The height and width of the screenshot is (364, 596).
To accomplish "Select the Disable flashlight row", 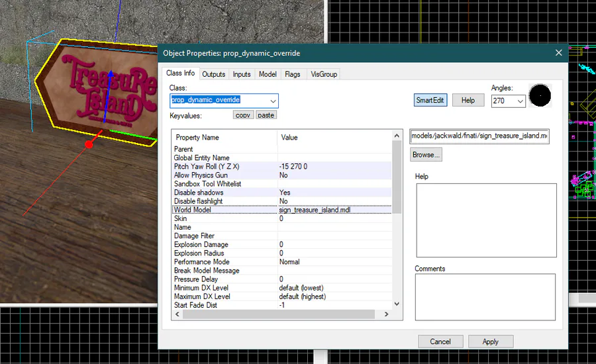I will 281,201.
